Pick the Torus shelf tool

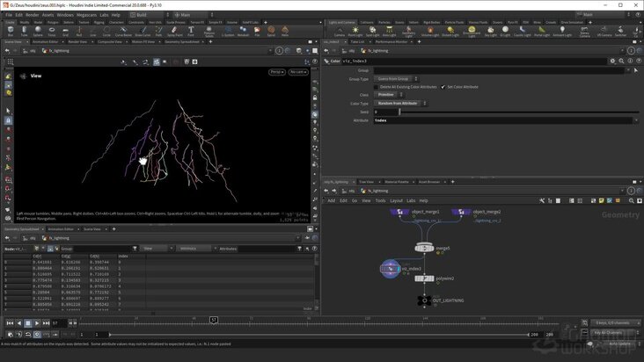(52, 31)
